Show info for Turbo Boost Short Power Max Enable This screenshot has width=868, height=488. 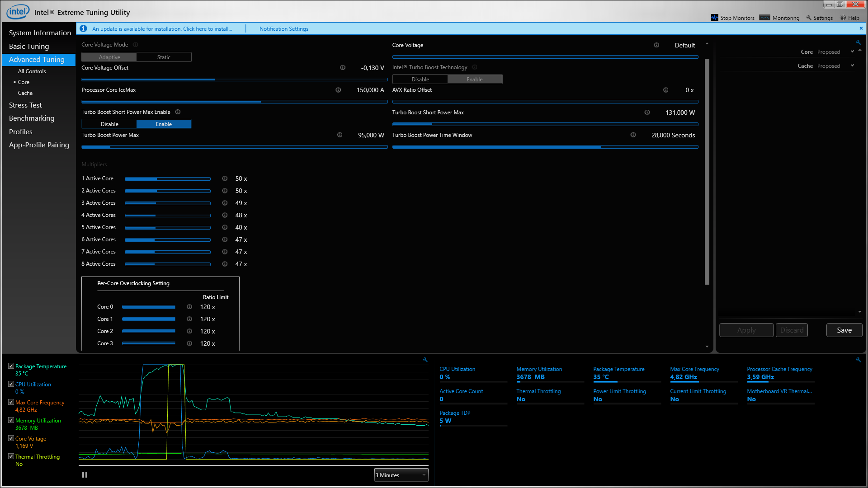[178, 112]
